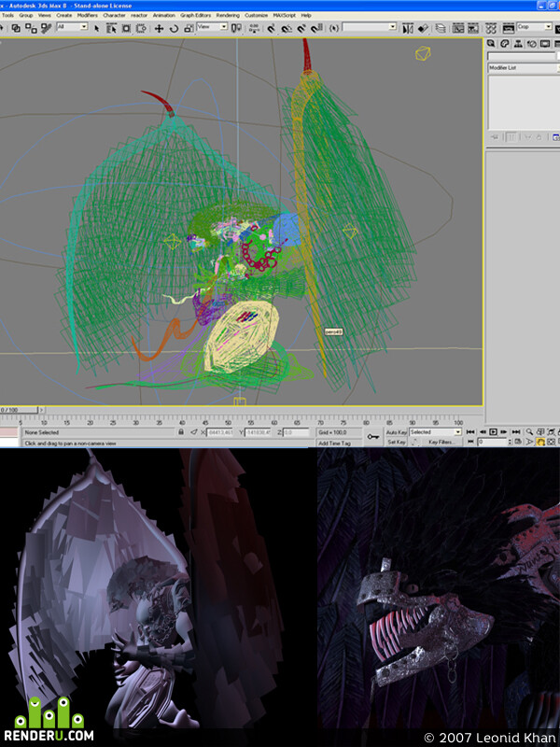Activate the Select and Rotate tool
The image size is (560, 747).
pos(174,29)
